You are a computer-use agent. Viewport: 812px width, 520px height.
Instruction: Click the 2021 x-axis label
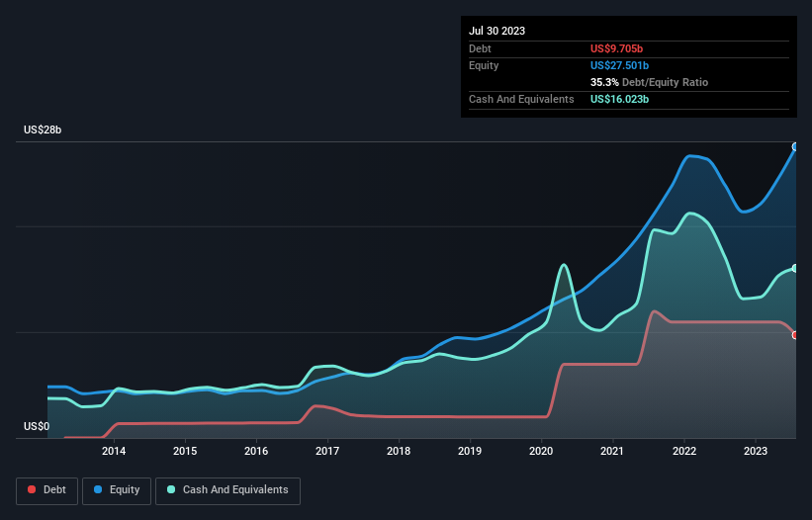[x=612, y=451]
